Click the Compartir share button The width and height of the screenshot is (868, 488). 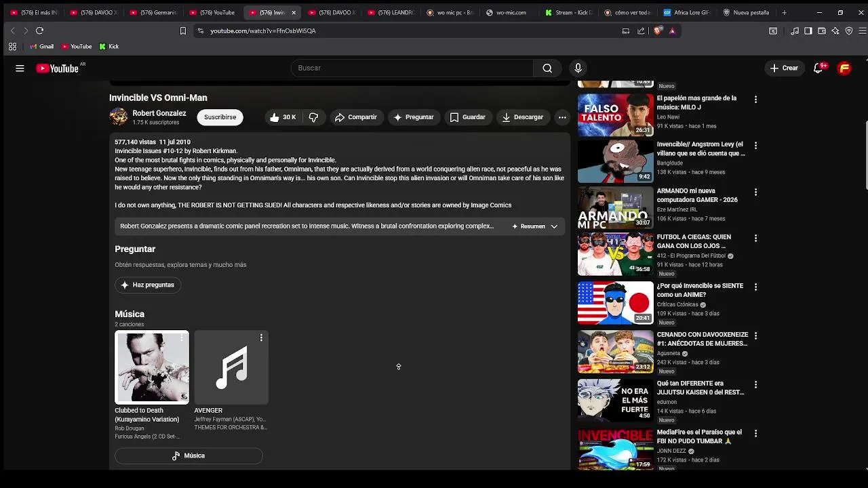click(x=355, y=117)
